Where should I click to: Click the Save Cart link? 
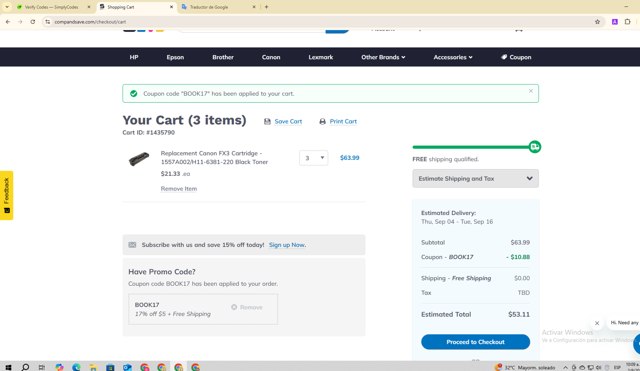pyautogui.click(x=288, y=121)
